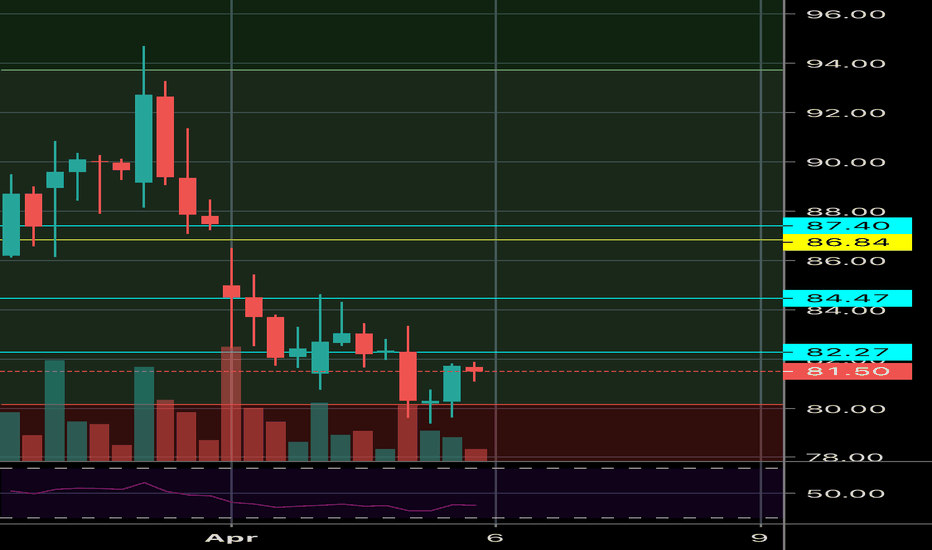932x550 pixels.
Task: Click the 50.00 RSI axis value
Action: click(846, 494)
